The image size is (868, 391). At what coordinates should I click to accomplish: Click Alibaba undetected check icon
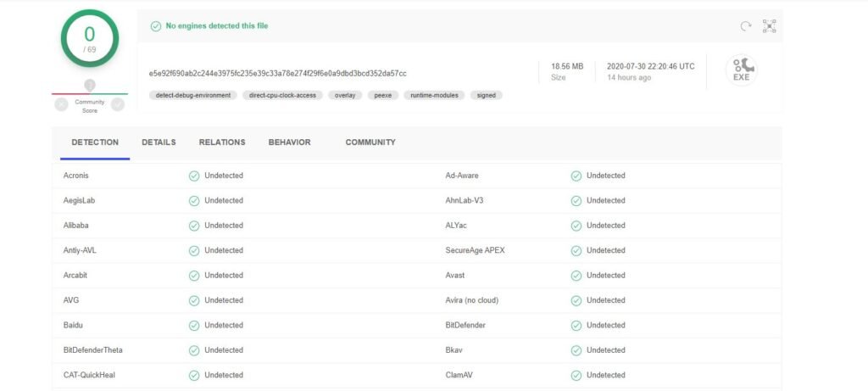(x=194, y=226)
